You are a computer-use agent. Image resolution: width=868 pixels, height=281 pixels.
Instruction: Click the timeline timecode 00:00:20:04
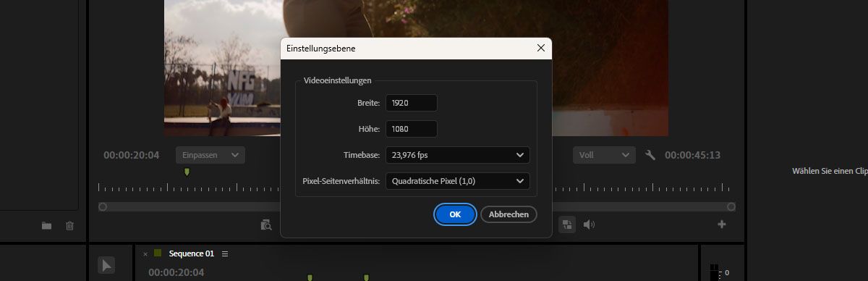coord(176,272)
